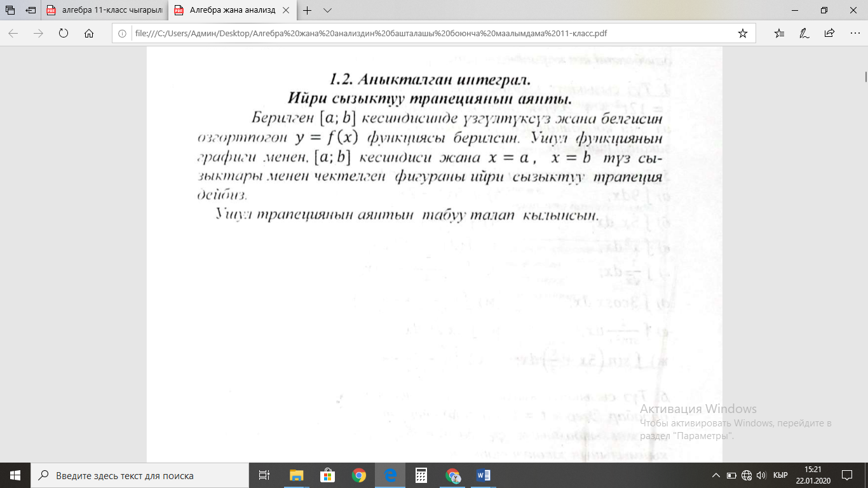Switch to Microsoft Edge in taskbar
This screenshot has height=488, width=868.
[390, 475]
